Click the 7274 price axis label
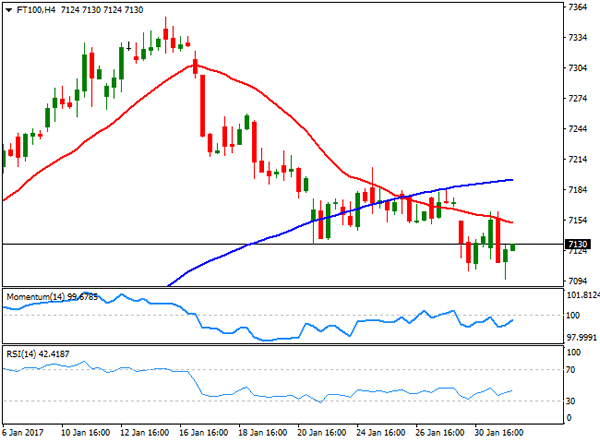 [x=577, y=98]
